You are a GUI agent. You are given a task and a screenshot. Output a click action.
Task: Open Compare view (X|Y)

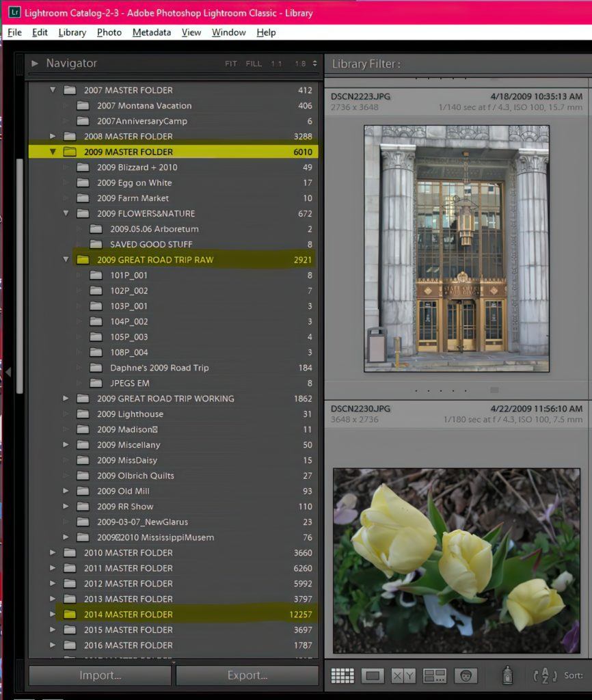[x=403, y=675]
